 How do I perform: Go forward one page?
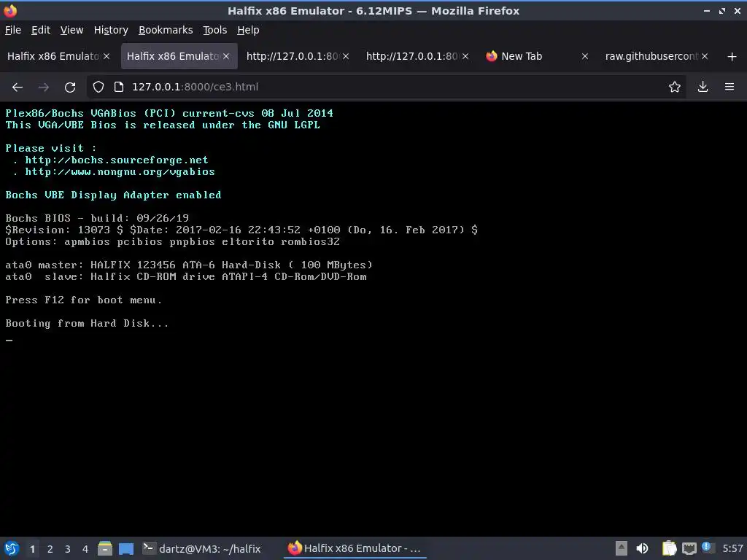pos(43,87)
